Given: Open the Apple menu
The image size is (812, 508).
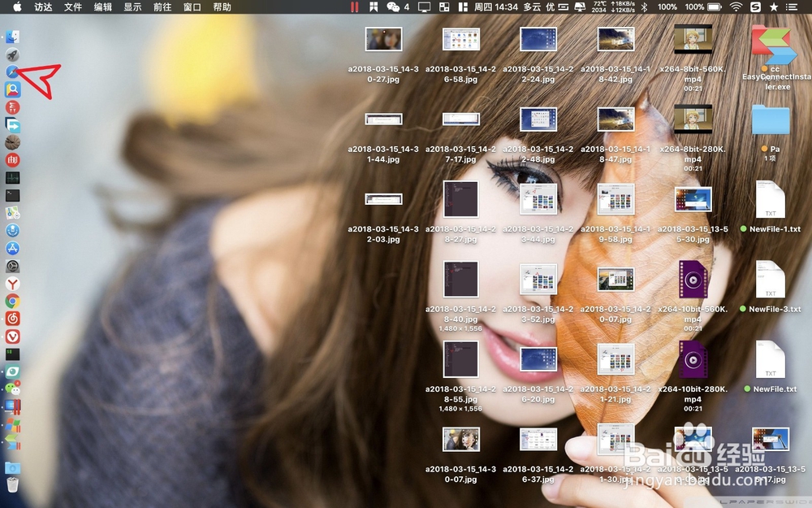Looking at the screenshot, I should point(17,7).
